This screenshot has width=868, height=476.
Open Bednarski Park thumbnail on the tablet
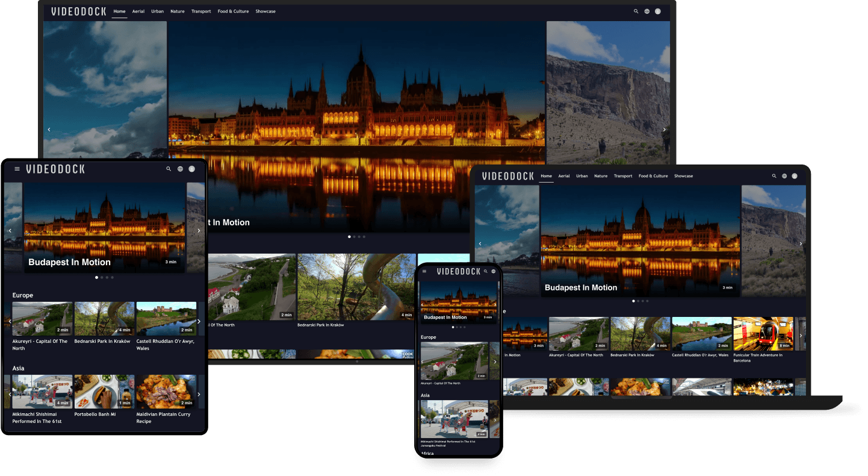pos(104,319)
